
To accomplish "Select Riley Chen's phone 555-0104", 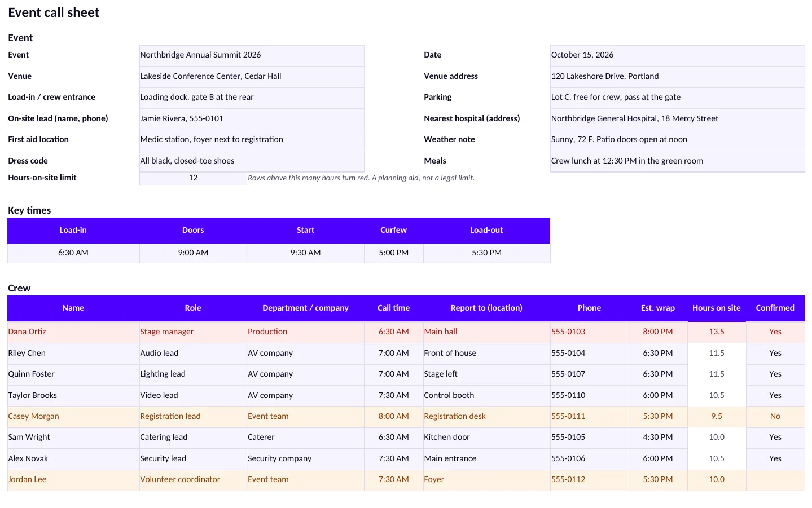I will 589,354.
